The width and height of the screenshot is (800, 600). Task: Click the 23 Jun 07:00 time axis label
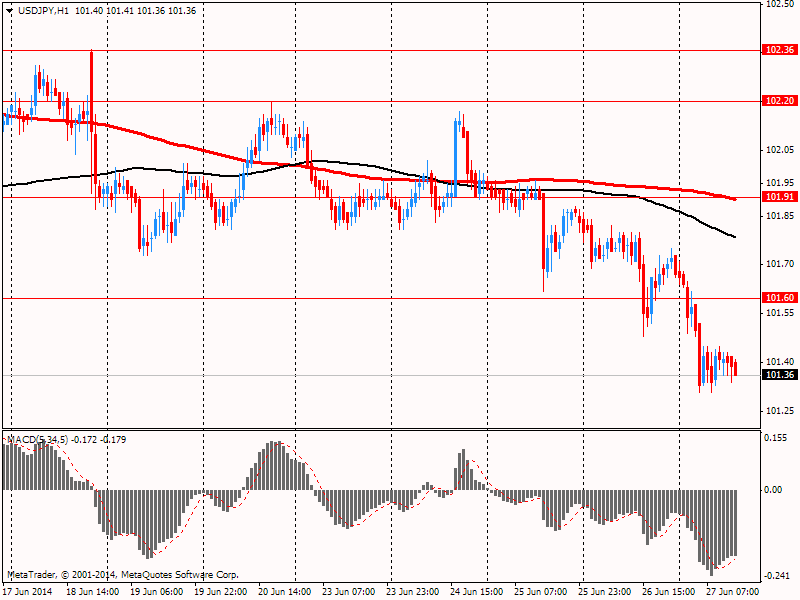pyautogui.click(x=348, y=592)
